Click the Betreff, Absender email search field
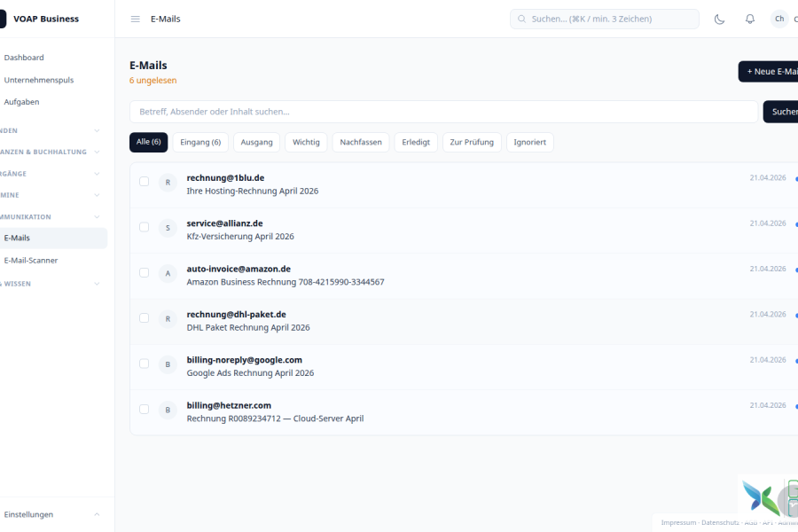The image size is (798, 532). tap(444, 112)
